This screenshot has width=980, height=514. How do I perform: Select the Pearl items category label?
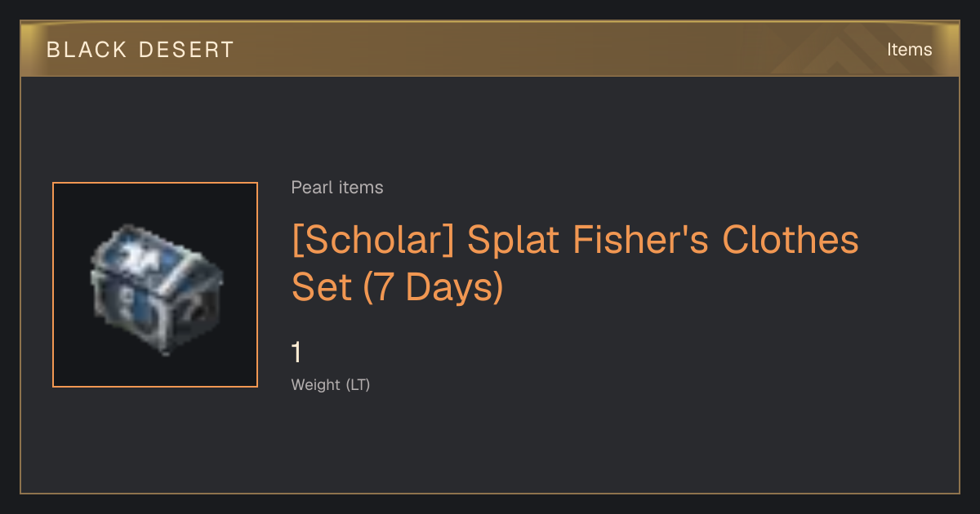[337, 188]
